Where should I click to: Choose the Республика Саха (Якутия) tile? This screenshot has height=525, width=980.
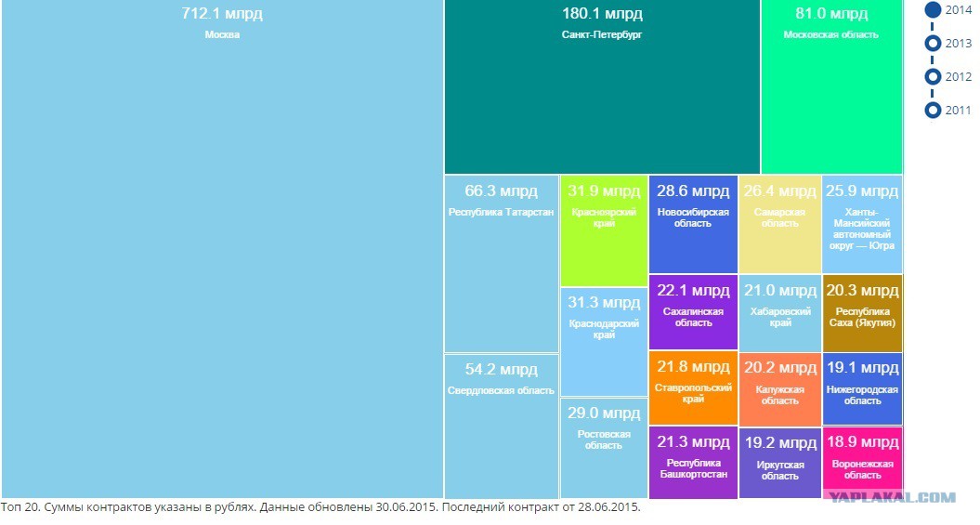(x=863, y=313)
